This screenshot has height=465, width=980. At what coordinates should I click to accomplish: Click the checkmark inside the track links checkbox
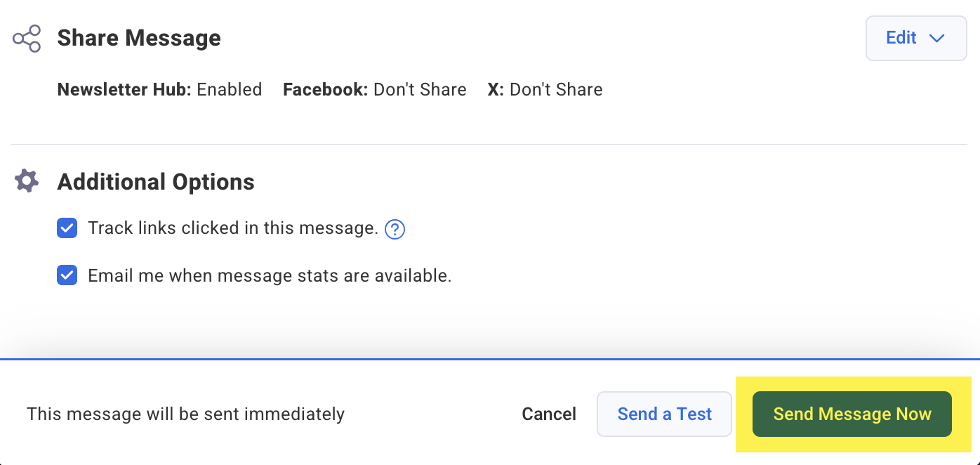coord(67,228)
